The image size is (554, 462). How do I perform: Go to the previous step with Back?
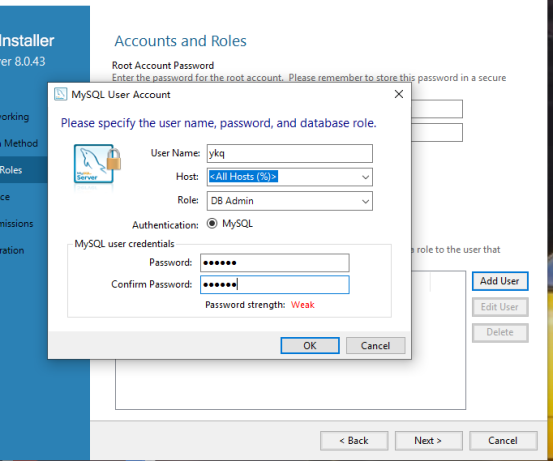pos(354,440)
